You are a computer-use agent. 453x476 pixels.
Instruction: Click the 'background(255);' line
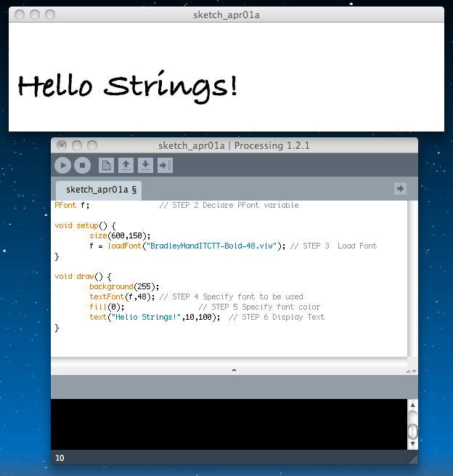pos(124,286)
